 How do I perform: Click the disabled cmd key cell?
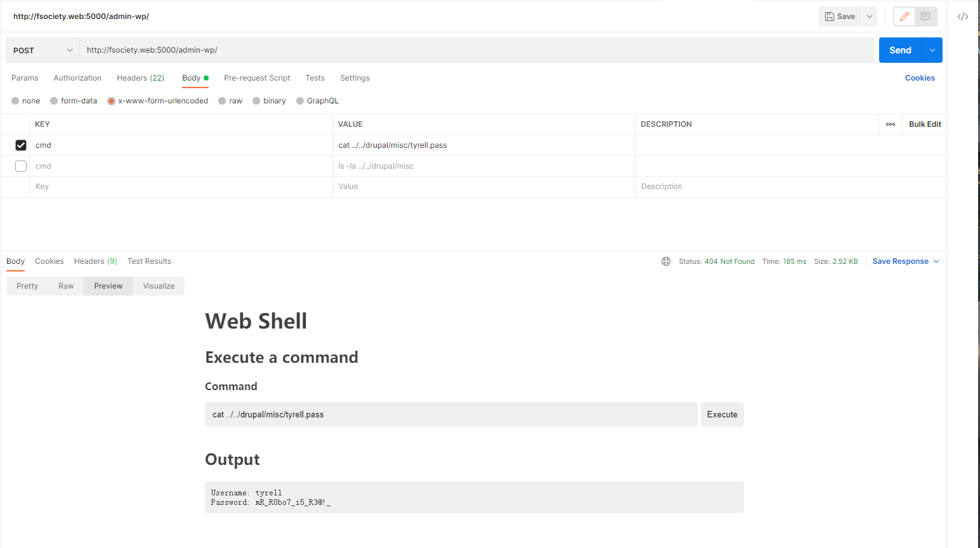181,166
